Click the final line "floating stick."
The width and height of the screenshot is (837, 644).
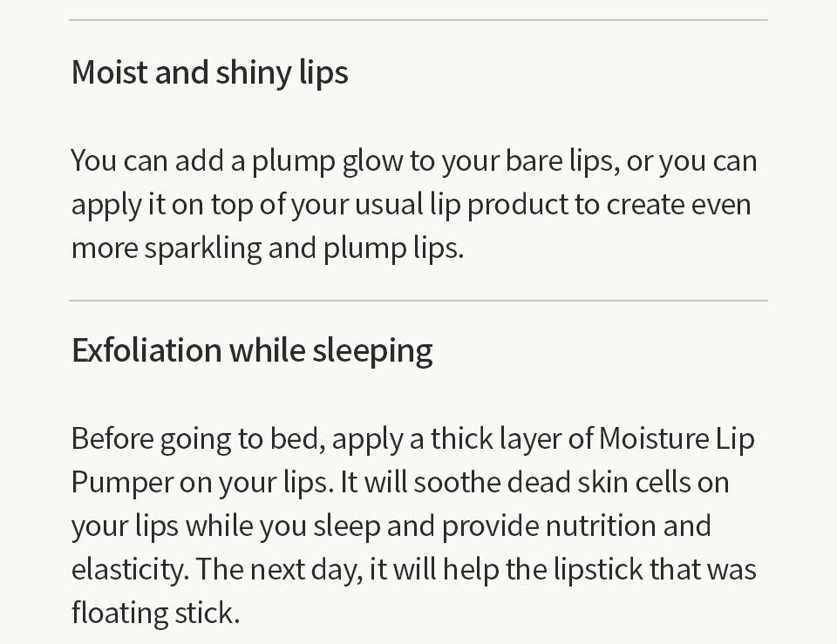pyautogui.click(x=156, y=613)
